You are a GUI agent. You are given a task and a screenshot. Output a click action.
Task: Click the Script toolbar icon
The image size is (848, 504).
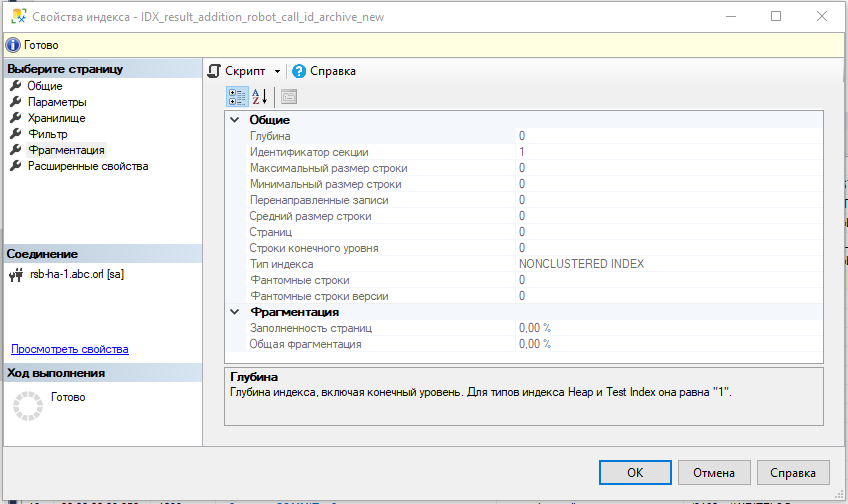(214, 71)
